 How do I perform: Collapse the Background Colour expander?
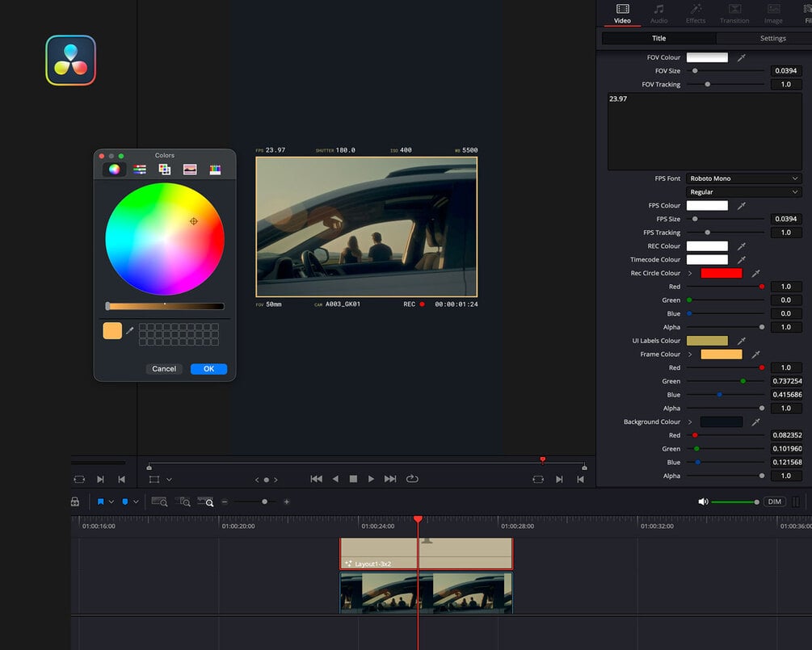coord(690,422)
